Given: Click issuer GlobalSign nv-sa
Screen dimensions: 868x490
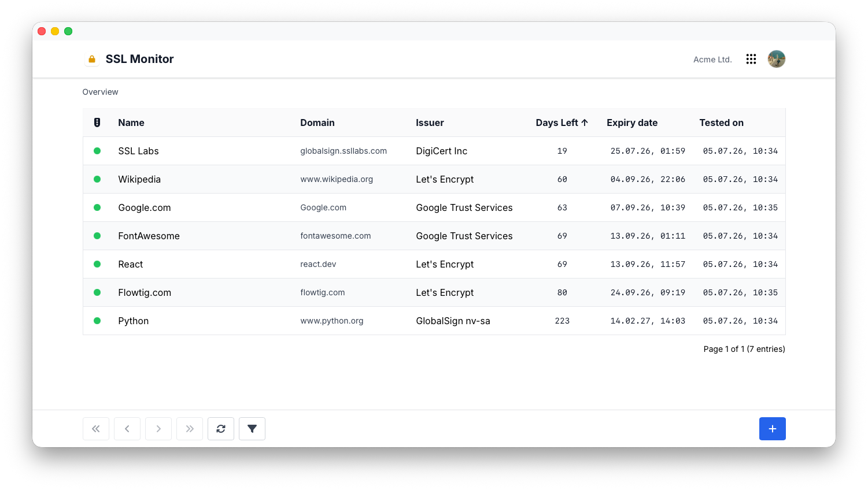Looking at the screenshot, I should [453, 321].
